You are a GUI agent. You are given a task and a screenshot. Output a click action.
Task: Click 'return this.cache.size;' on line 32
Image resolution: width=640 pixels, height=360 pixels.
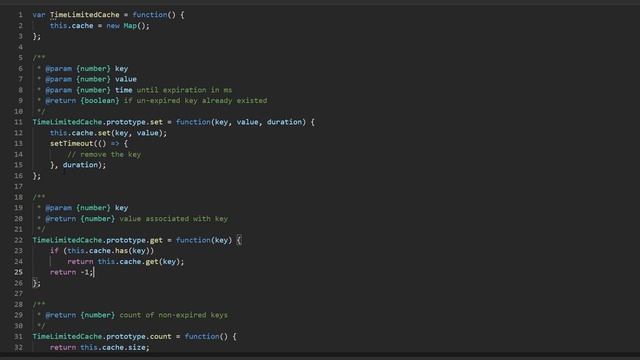tap(100, 347)
